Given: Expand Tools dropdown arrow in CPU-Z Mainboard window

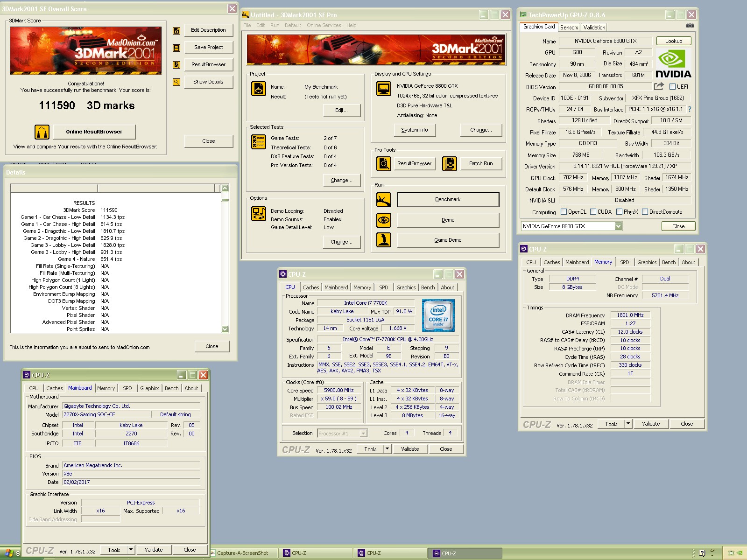Looking at the screenshot, I should (x=131, y=550).
